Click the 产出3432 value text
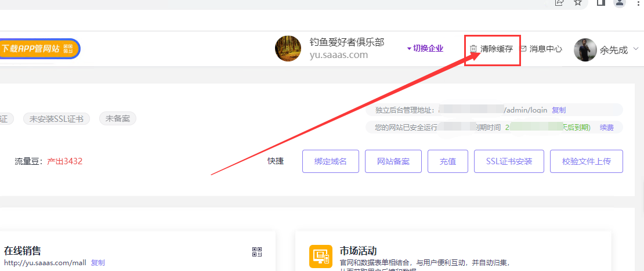 pyautogui.click(x=65, y=161)
